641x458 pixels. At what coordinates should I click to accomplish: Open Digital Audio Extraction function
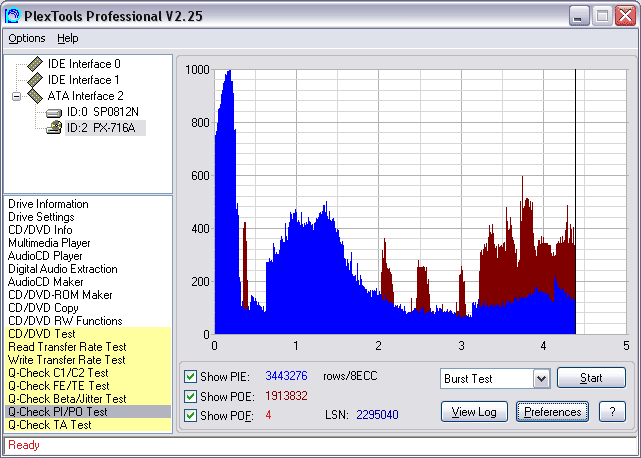pos(63,269)
